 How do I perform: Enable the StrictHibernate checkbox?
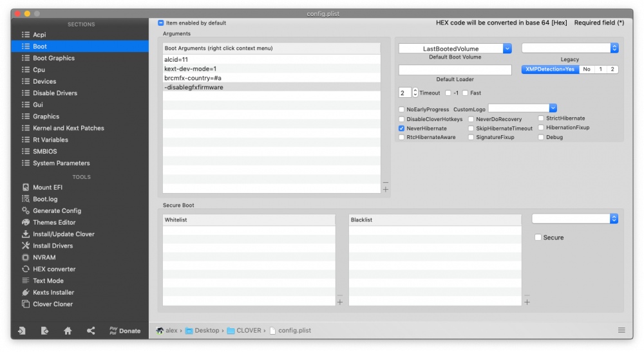coord(542,118)
